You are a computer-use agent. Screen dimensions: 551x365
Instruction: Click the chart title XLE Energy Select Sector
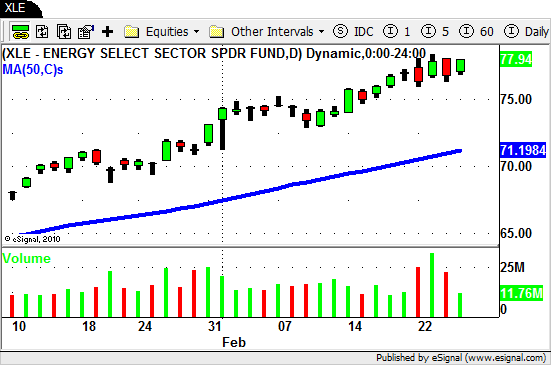coord(214,53)
